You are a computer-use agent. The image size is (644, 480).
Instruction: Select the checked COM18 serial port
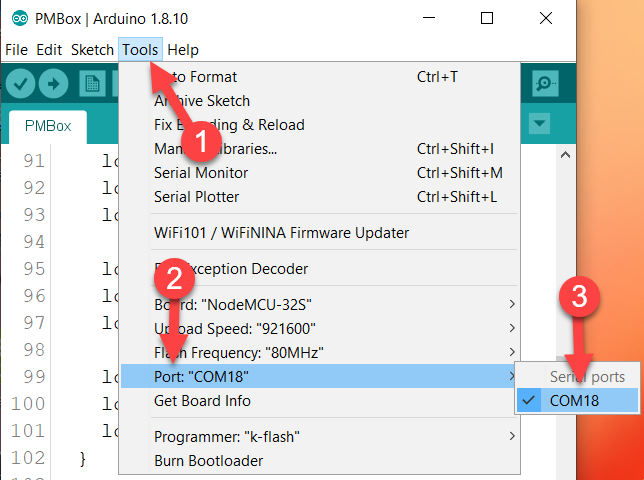coord(577,400)
